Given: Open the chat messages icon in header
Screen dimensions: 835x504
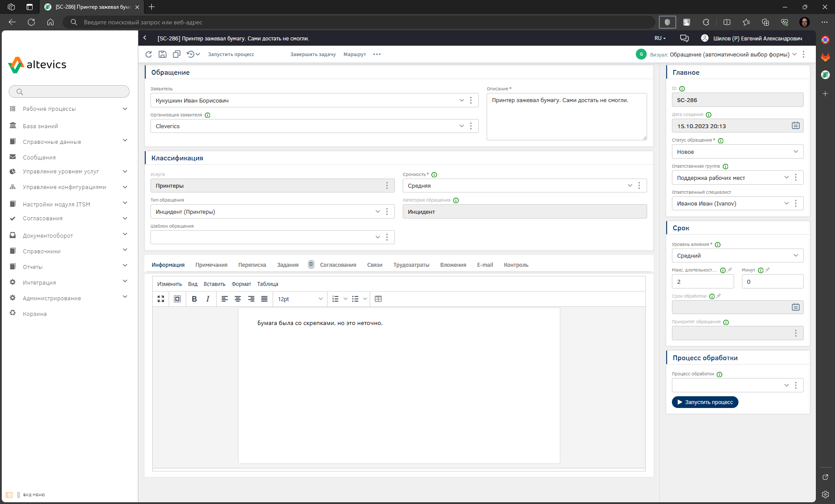Looking at the screenshot, I should click(x=684, y=38).
